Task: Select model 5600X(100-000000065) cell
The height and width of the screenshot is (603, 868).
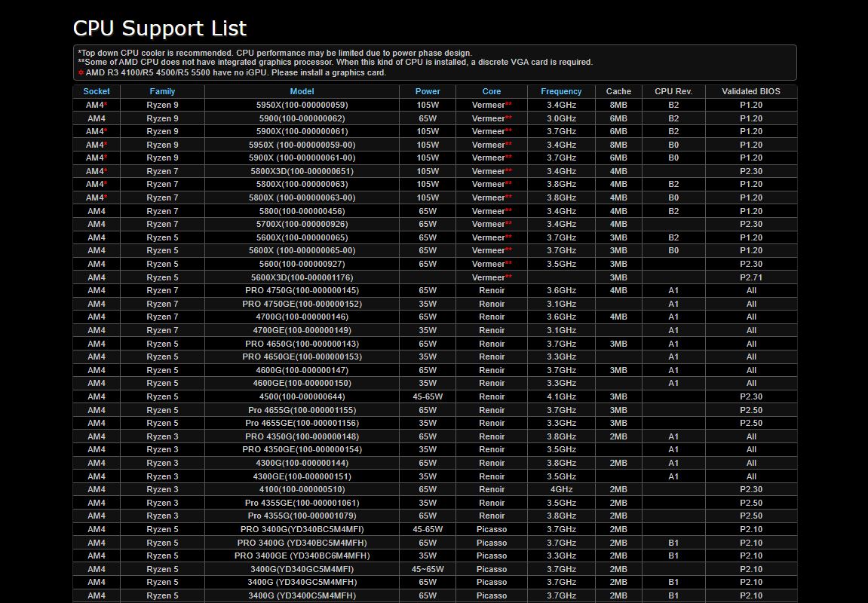Action: pos(302,237)
